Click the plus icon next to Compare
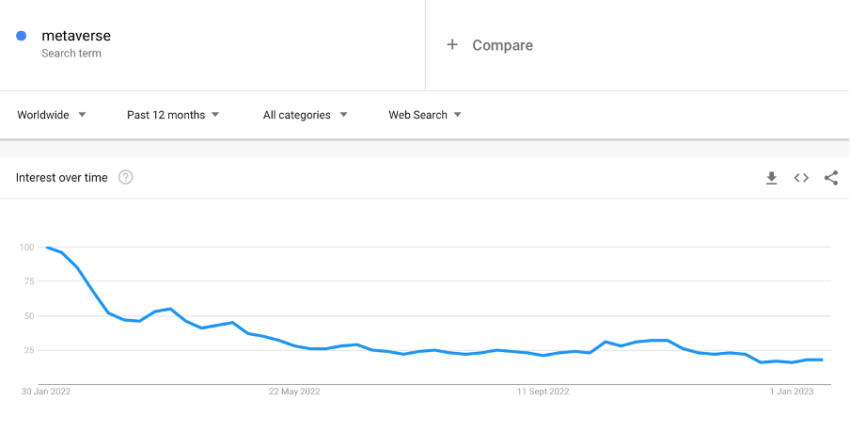850x448 pixels. pyautogui.click(x=452, y=44)
